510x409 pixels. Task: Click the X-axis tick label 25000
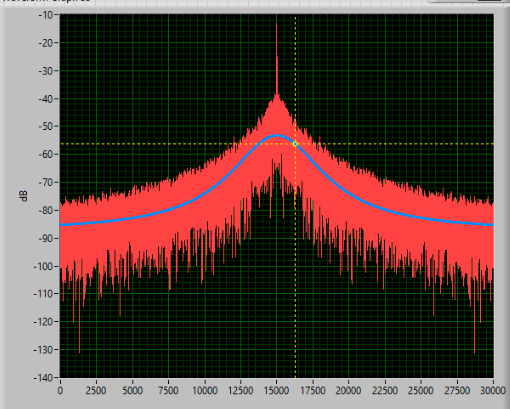point(421,390)
